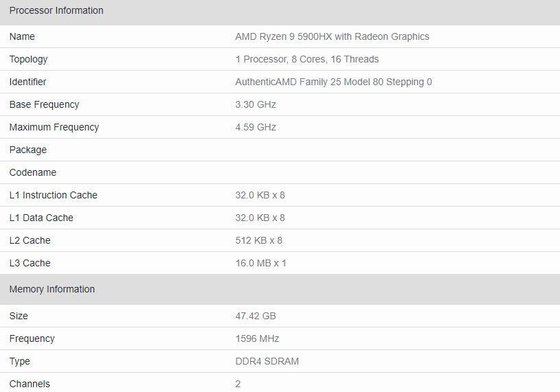Click the L2 Cache 512 KB x 8 value
560x392 pixels.
(x=258, y=240)
